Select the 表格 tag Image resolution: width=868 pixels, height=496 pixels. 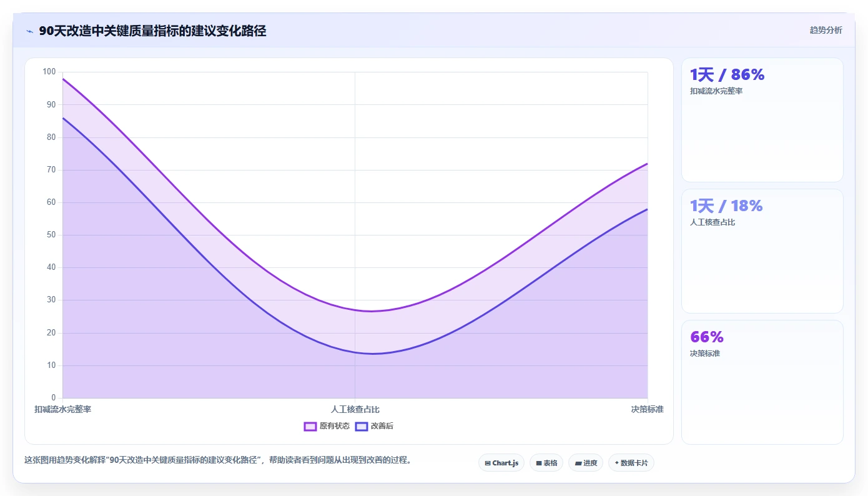[x=546, y=463]
